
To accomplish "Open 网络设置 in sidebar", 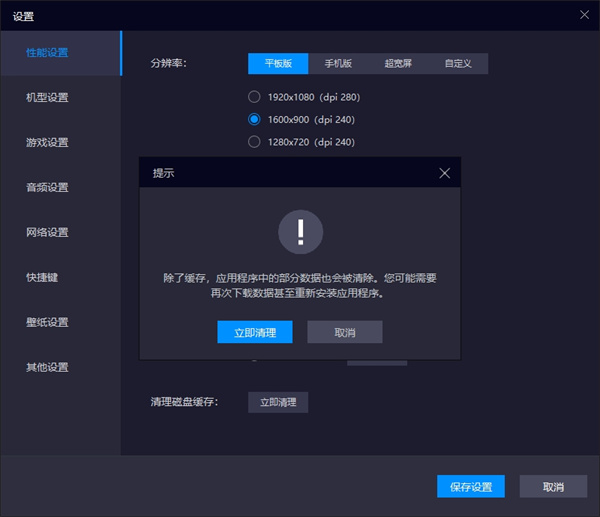I will pos(47,232).
